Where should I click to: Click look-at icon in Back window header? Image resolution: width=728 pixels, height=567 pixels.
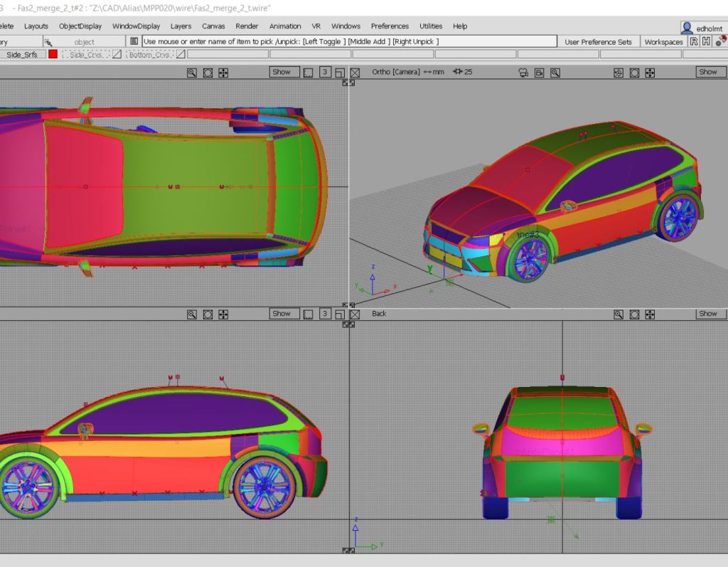[x=634, y=314]
